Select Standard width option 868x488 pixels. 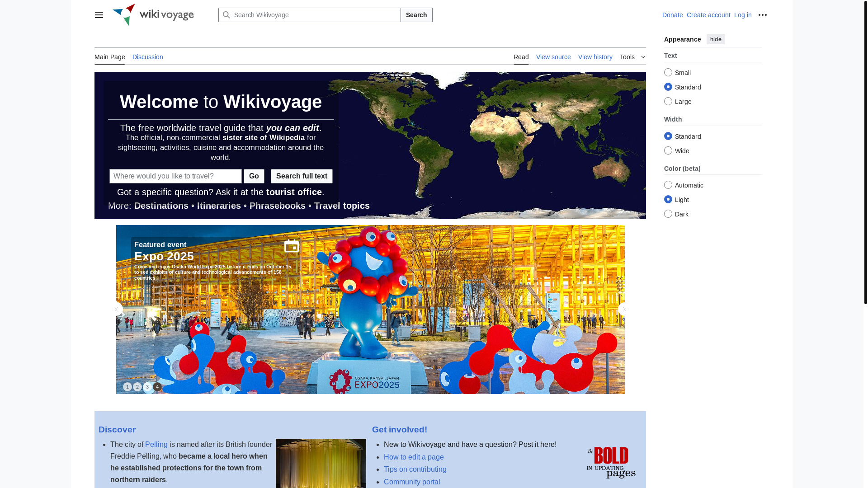point(668,136)
